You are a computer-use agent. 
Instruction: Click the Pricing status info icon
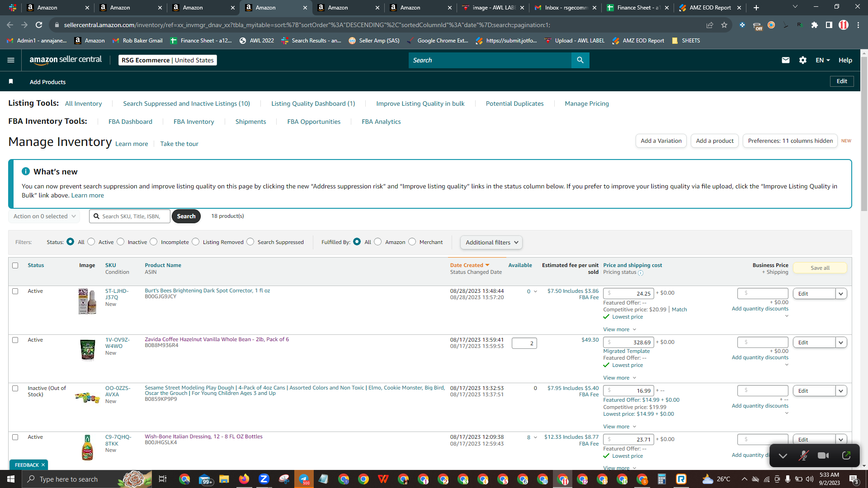click(x=641, y=273)
